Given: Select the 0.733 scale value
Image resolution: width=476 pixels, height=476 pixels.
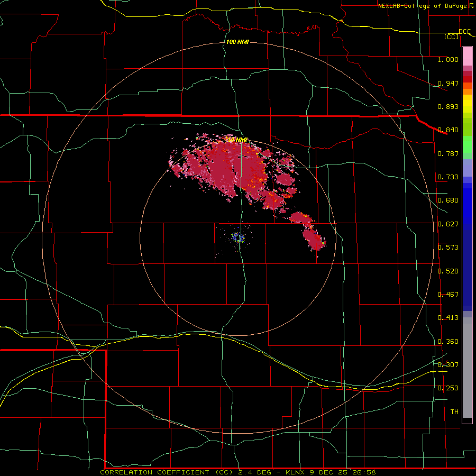Looking at the screenshot, I should (448, 177).
